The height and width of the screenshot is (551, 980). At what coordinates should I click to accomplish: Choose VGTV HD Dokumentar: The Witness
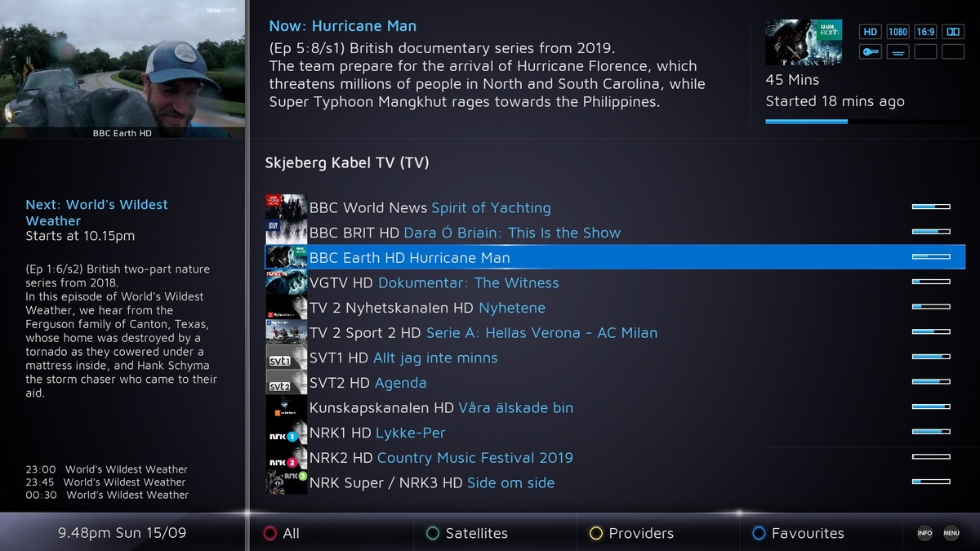click(x=615, y=282)
